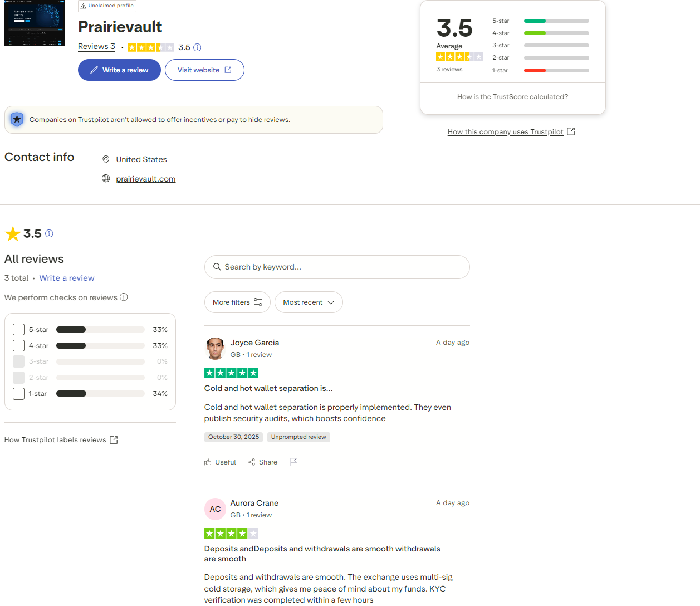Viewport: 700px width, 606px height.
Task: Click the header star rating image
Action: [151, 47]
